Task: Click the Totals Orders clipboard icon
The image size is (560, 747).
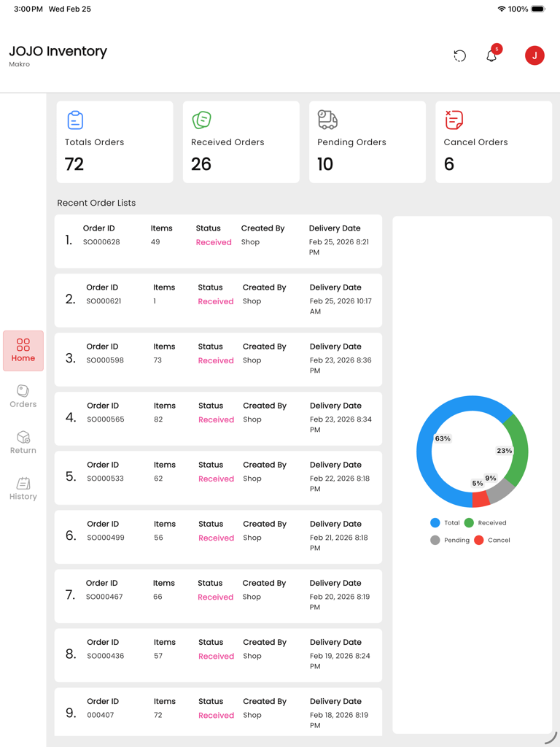Action: coord(75,120)
